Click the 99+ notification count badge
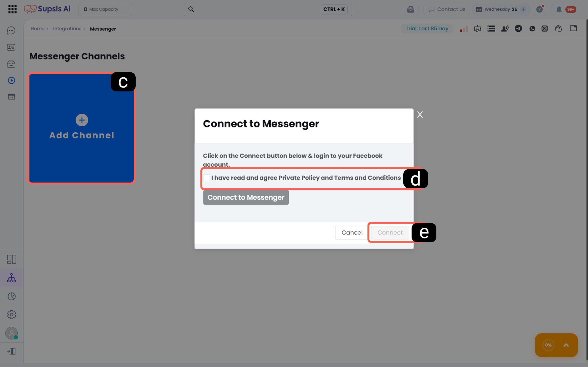This screenshot has width=588, height=367. click(571, 9)
